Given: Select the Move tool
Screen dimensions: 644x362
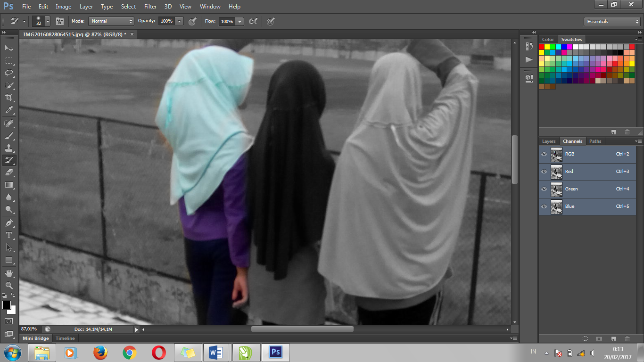Looking at the screenshot, I should [9, 48].
